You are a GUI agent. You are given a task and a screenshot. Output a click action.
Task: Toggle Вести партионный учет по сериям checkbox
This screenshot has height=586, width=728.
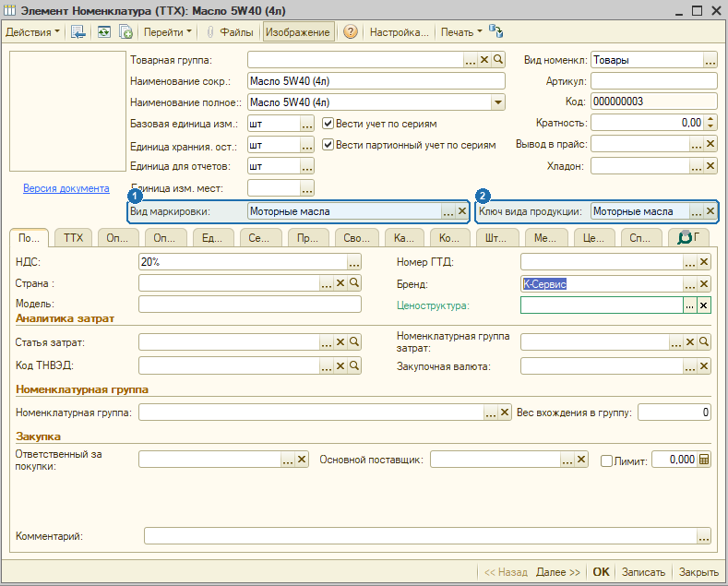pos(328,144)
